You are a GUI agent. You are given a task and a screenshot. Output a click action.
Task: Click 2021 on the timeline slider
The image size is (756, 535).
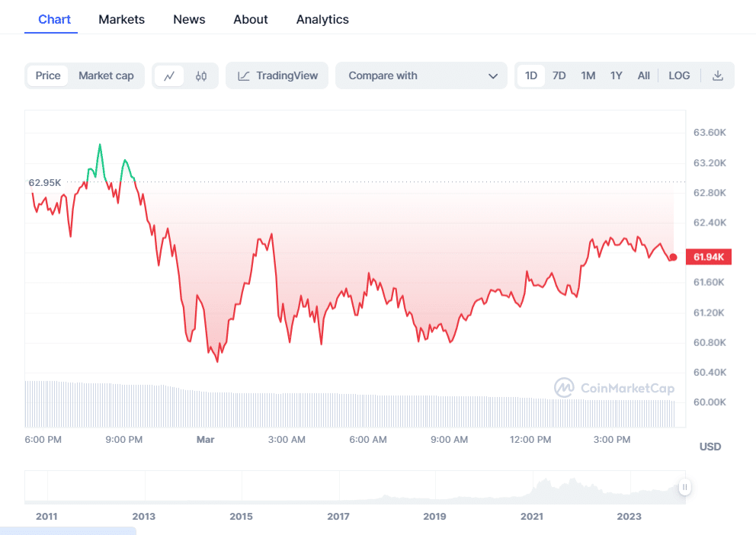(531, 516)
